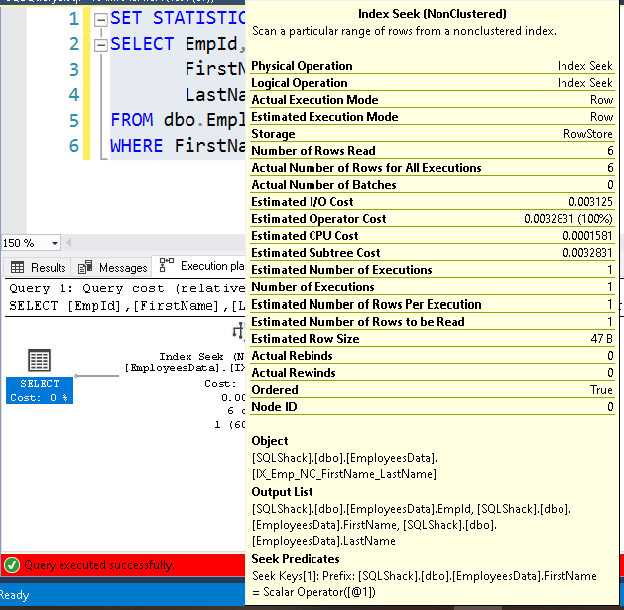Click the 'Storage' RowStore tooltip row
Viewport: 624px width, 610px height.
(x=432, y=134)
